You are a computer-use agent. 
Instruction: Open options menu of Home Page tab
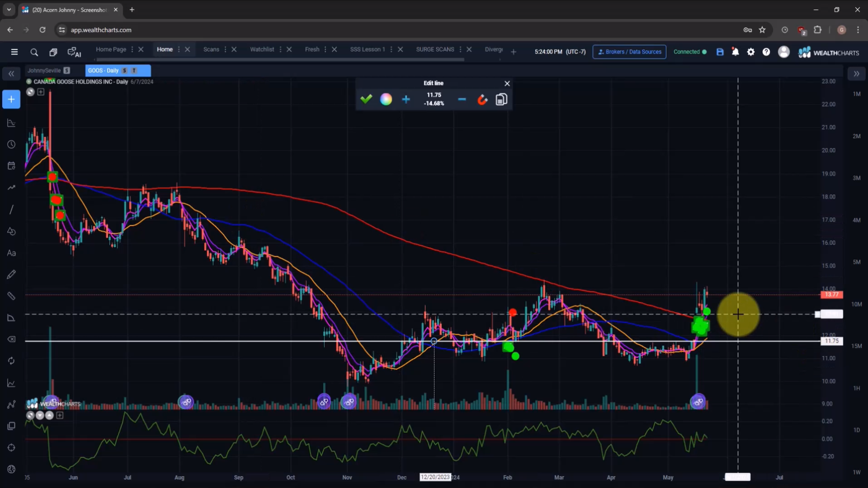coord(132,49)
